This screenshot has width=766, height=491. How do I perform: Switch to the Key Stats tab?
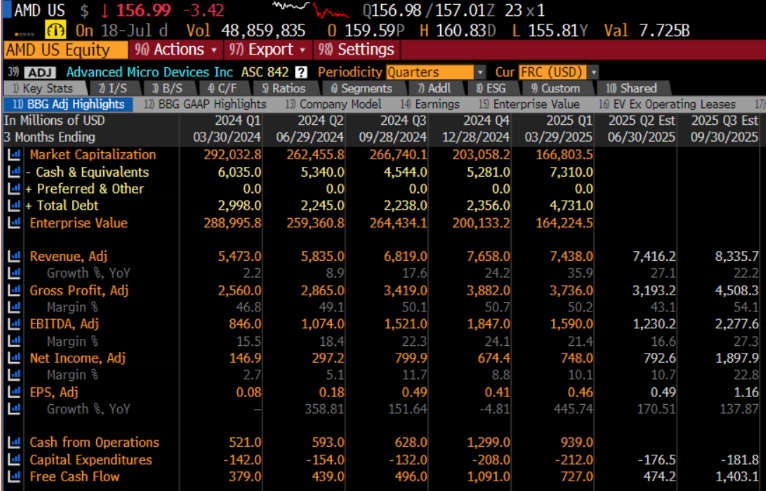tap(44, 88)
